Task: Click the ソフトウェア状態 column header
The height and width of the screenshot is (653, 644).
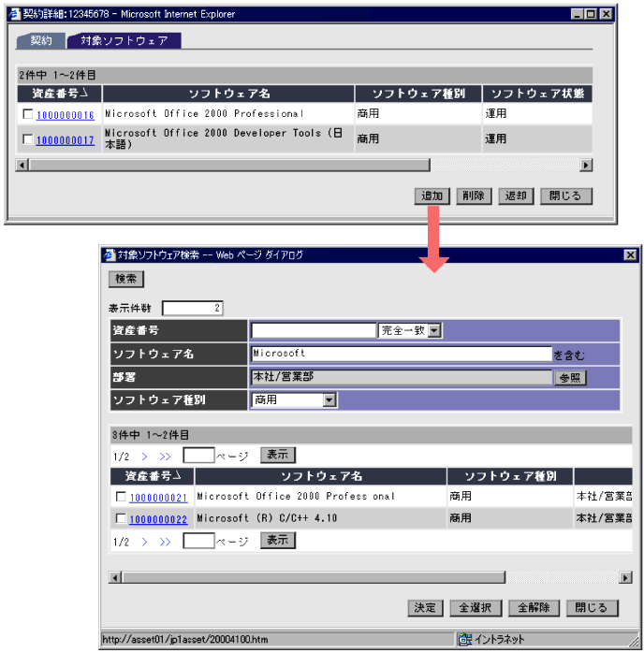Action: [x=537, y=94]
